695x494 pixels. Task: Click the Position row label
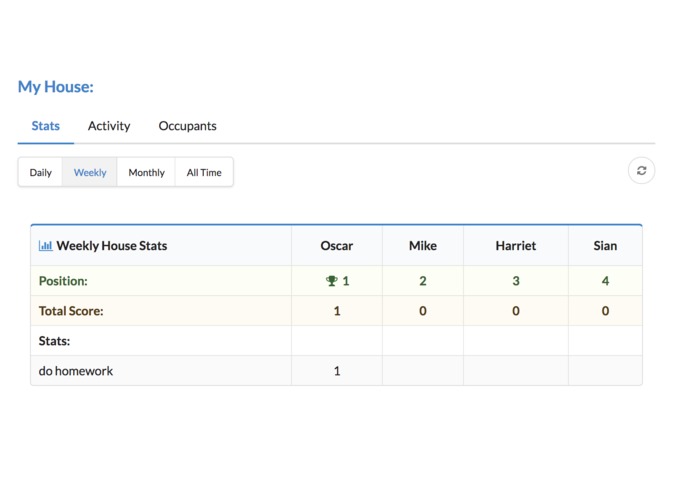[x=63, y=281]
